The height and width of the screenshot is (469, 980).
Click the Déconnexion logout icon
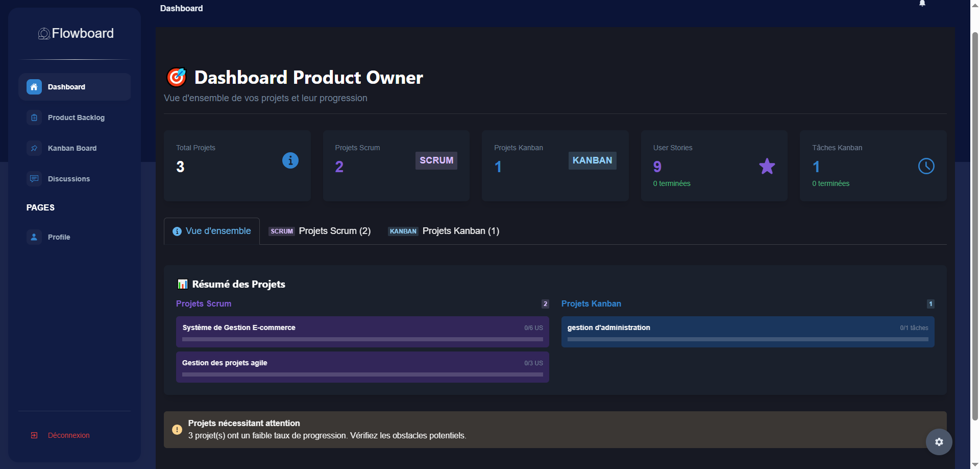click(34, 435)
